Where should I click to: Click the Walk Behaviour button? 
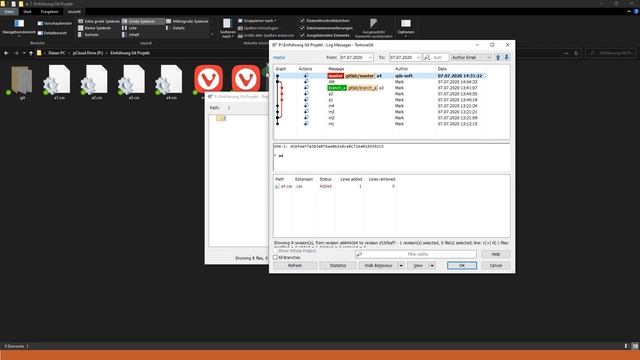point(378,266)
